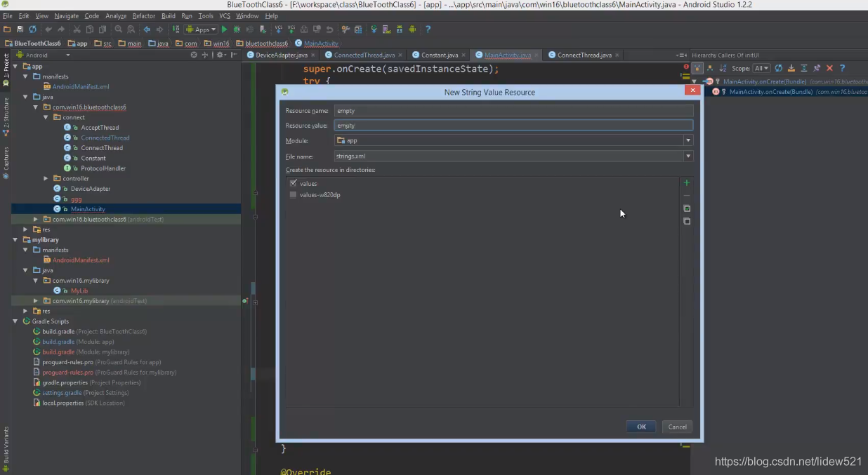The height and width of the screenshot is (475, 868).
Task: Open the Module dropdown showing app
Action: click(688, 140)
